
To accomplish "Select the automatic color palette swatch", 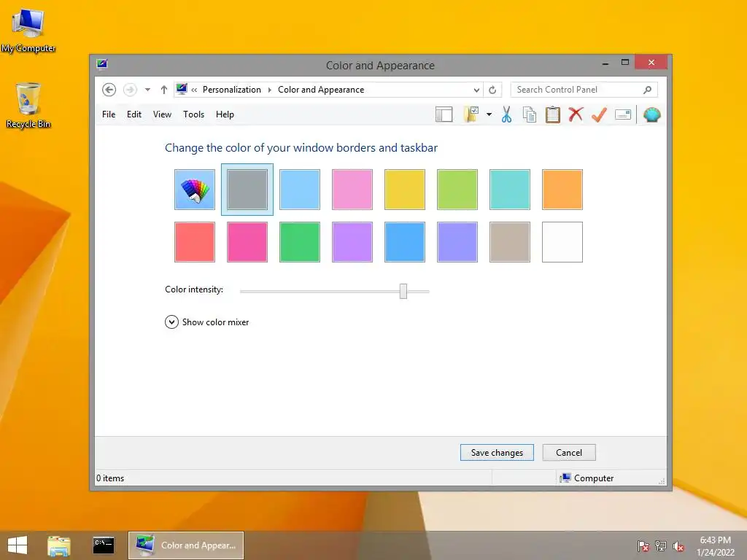I will (195, 190).
